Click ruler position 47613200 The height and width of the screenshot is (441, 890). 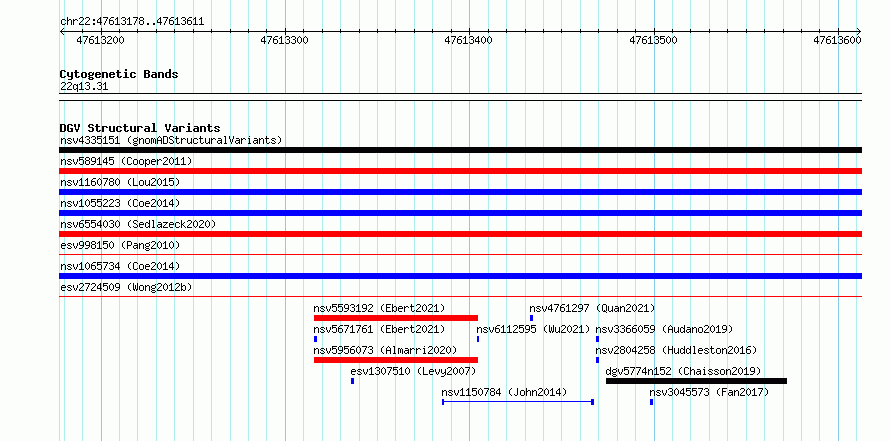(x=100, y=40)
